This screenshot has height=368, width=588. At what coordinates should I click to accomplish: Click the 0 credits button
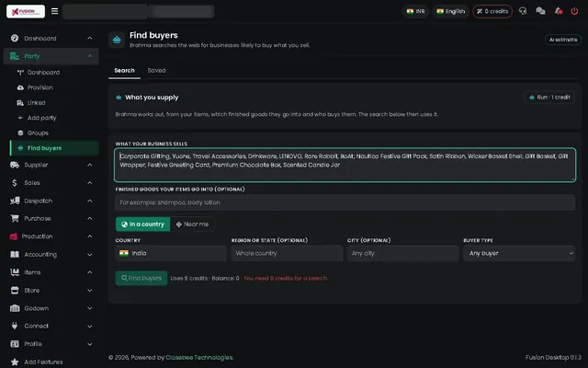492,11
